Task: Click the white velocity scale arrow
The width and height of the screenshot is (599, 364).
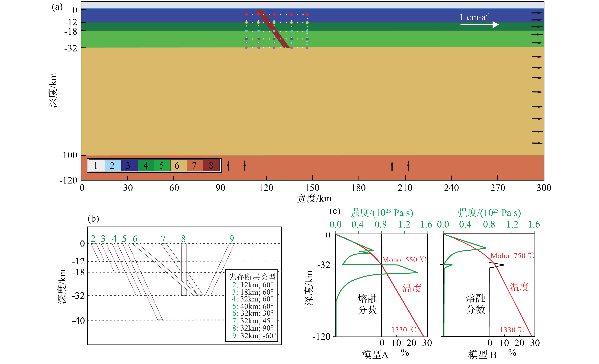Action: (x=479, y=25)
